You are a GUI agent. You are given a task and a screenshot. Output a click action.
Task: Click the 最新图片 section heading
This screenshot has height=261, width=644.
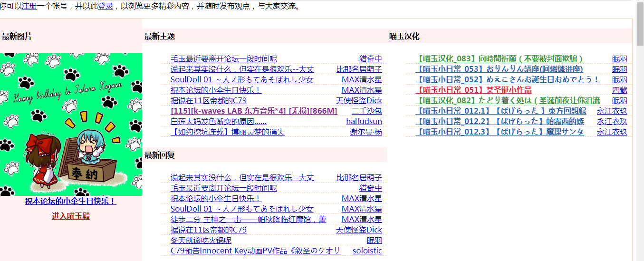[x=17, y=37]
